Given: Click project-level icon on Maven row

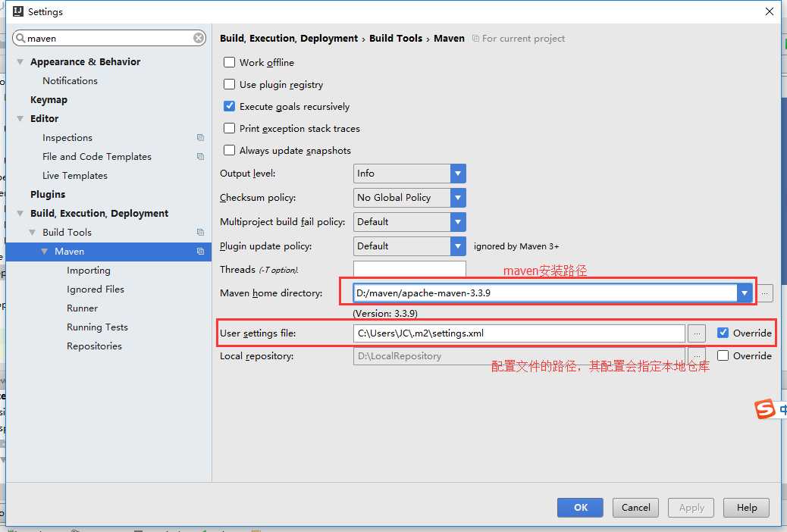Looking at the screenshot, I should [x=200, y=252].
